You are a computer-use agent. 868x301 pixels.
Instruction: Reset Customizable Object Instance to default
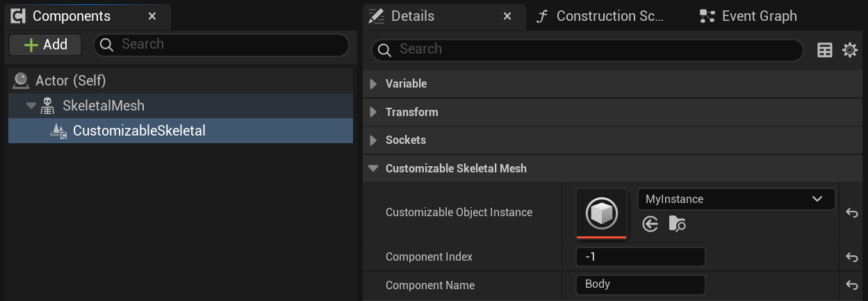click(x=852, y=213)
